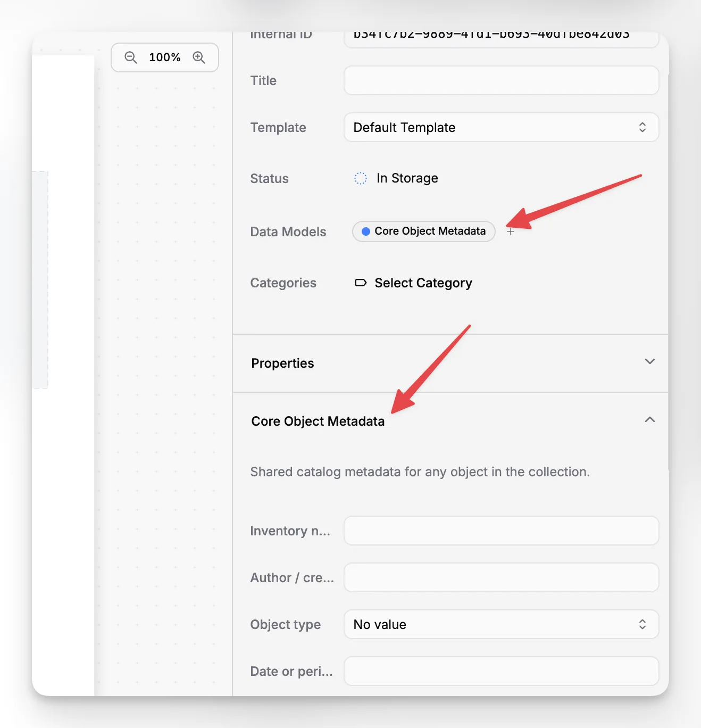
Task: Click the Author / creator input field
Action: tap(501, 577)
